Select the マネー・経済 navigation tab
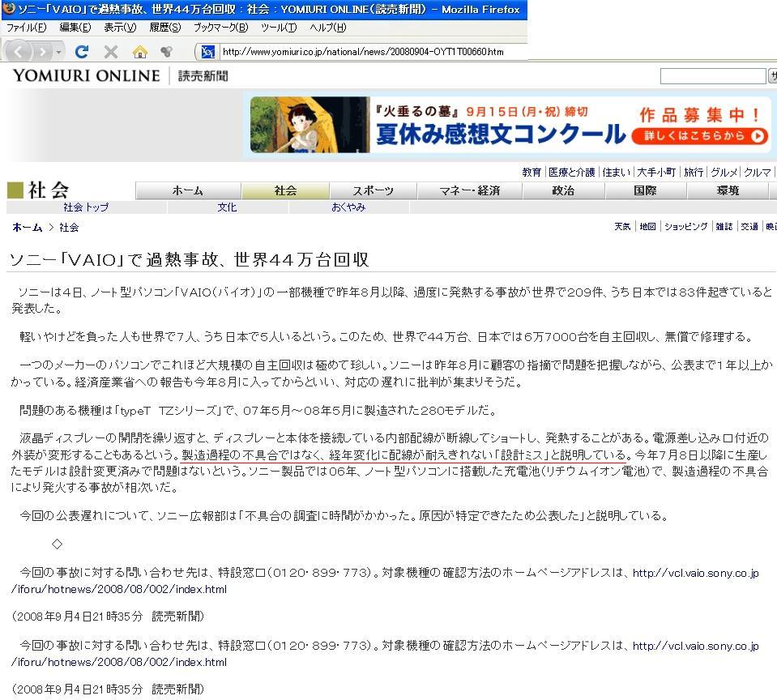The image size is (777, 700). 470,190
